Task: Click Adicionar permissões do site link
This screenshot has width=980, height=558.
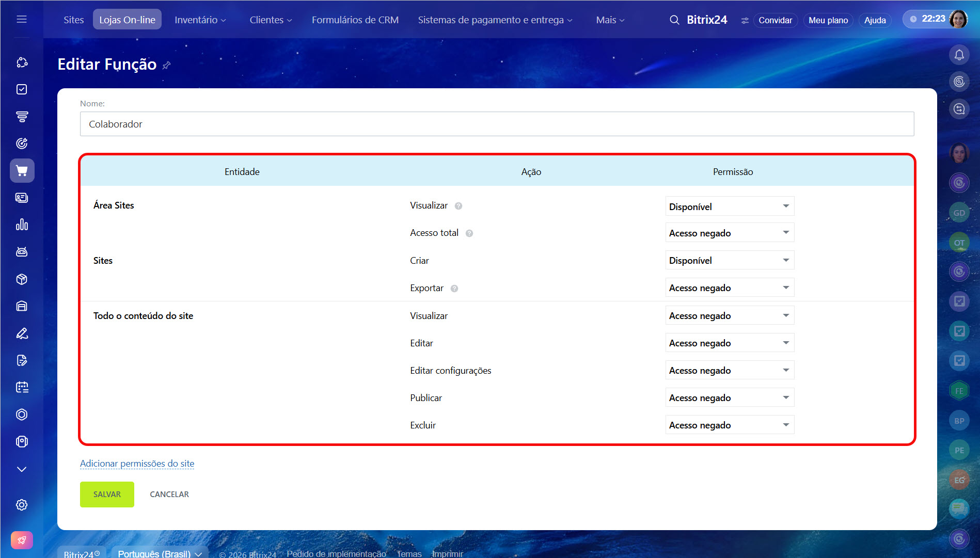Action: [x=137, y=464]
